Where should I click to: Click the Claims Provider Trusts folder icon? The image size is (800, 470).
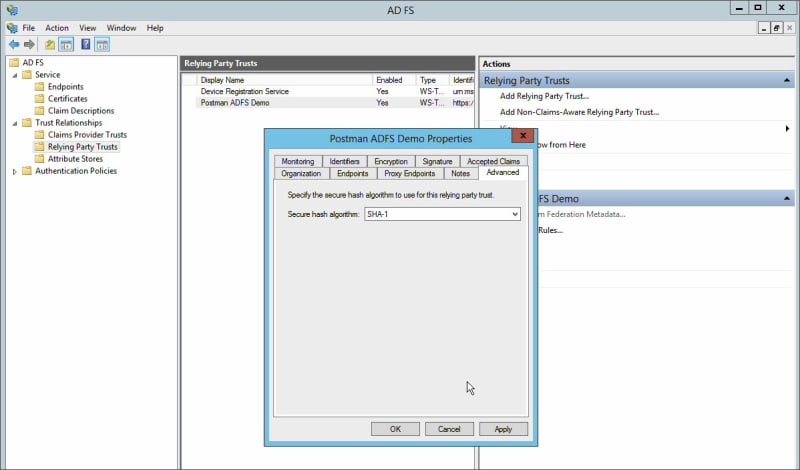pos(40,135)
